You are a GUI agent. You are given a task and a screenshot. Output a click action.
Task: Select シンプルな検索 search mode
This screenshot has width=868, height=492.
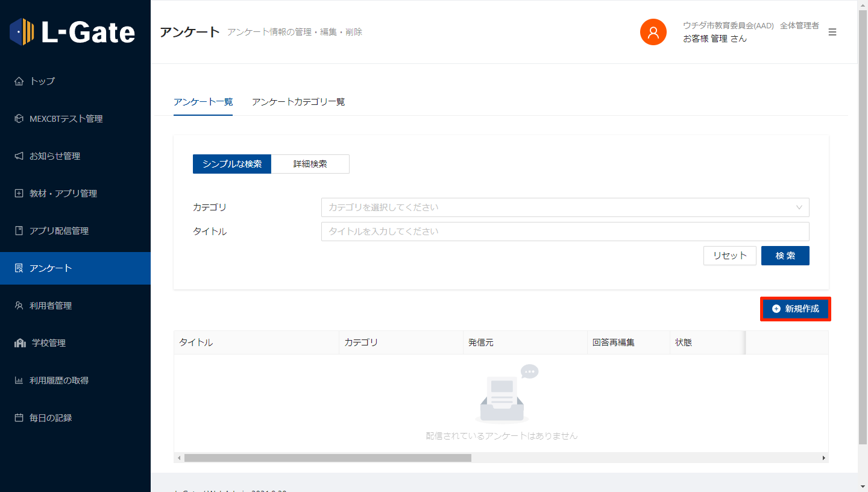pyautogui.click(x=232, y=164)
